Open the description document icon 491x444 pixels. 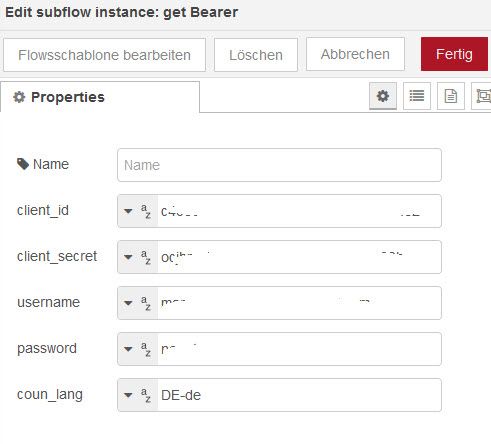coord(451,96)
